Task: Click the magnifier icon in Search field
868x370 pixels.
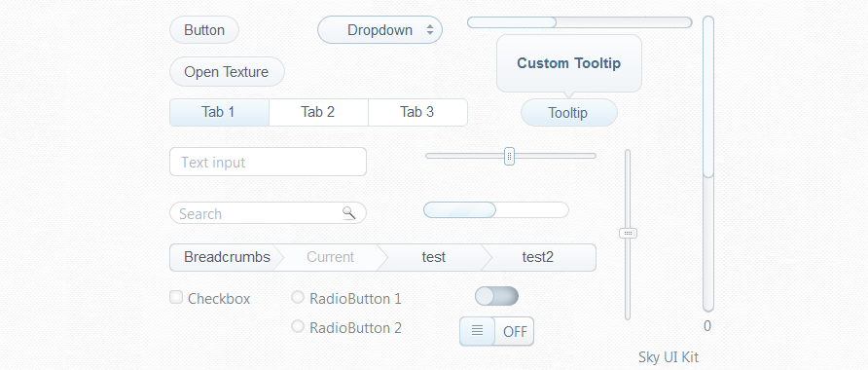Action: pos(348,212)
